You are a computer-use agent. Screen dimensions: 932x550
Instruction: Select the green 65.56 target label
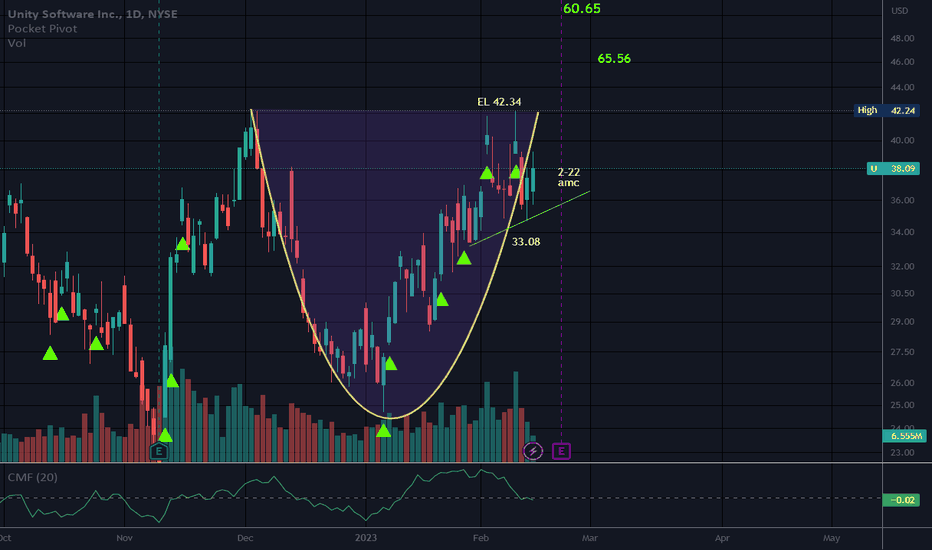click(x=614, y=58)
